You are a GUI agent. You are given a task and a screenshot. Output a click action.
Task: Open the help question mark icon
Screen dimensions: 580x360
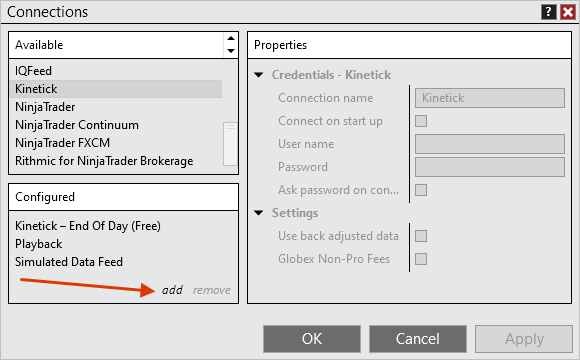(x=548, y=12)
